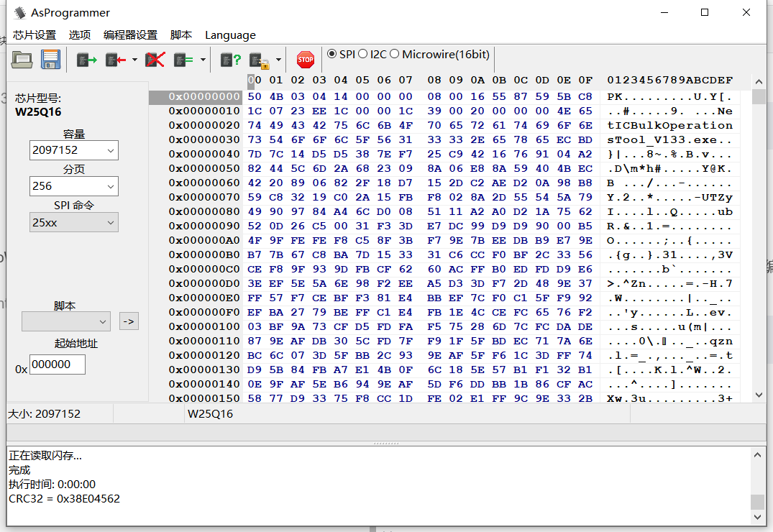
Task: Click column header 08 in hex view
Action: pyautogui.click(x=434, y=80)
